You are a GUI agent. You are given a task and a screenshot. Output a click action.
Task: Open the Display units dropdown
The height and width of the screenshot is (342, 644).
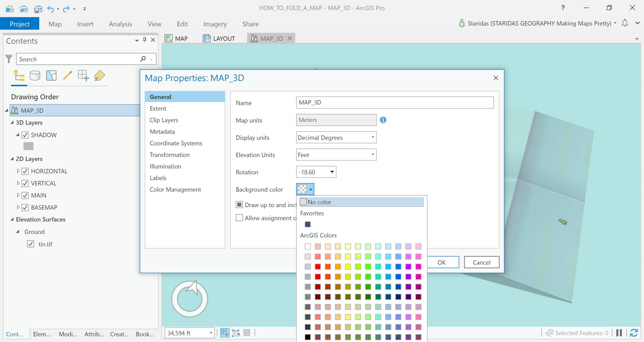pos(336,137)
